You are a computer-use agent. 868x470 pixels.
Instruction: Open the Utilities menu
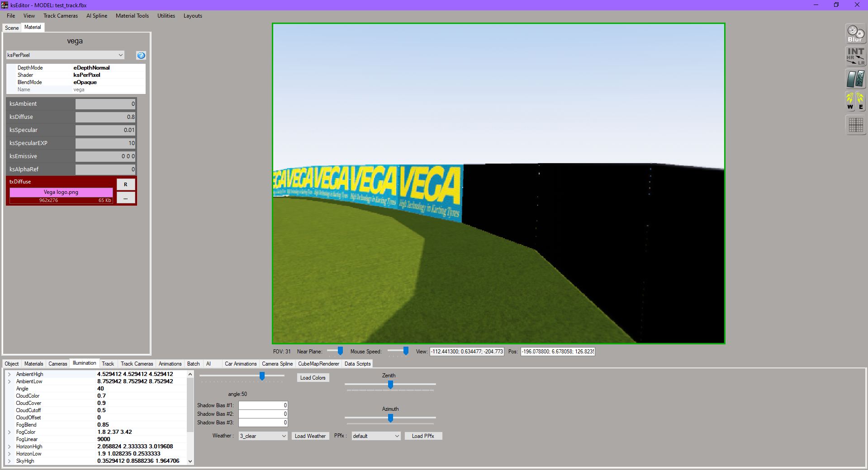coord(166,16)
